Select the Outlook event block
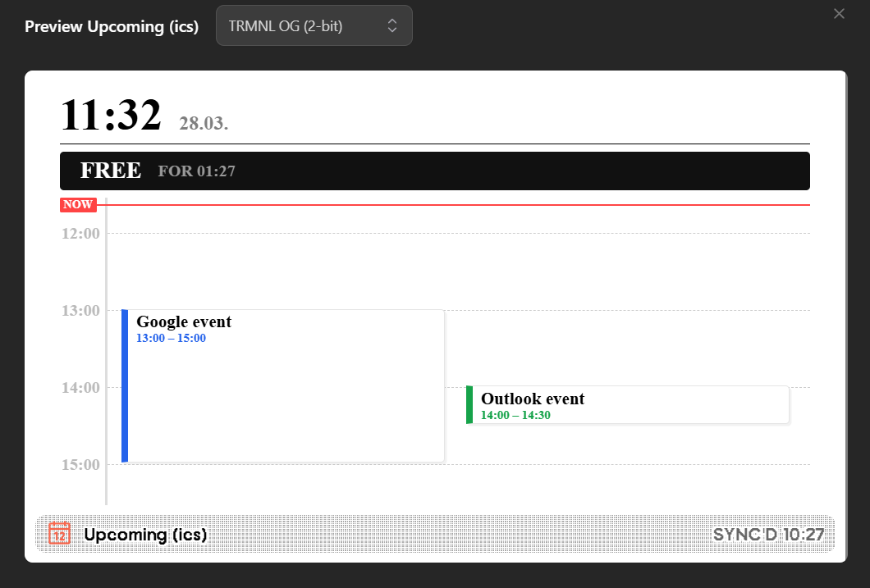The width and height of the screenshot is (870, 588). click(628, 405)
